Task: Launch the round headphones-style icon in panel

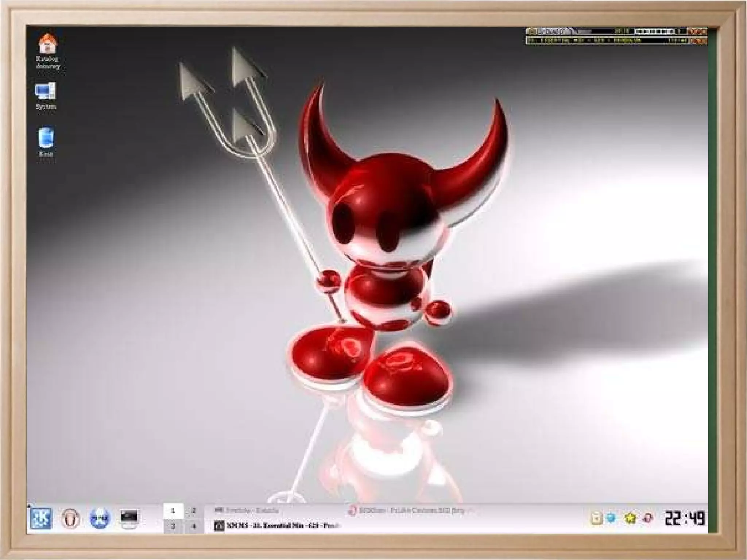Action: 70,518
